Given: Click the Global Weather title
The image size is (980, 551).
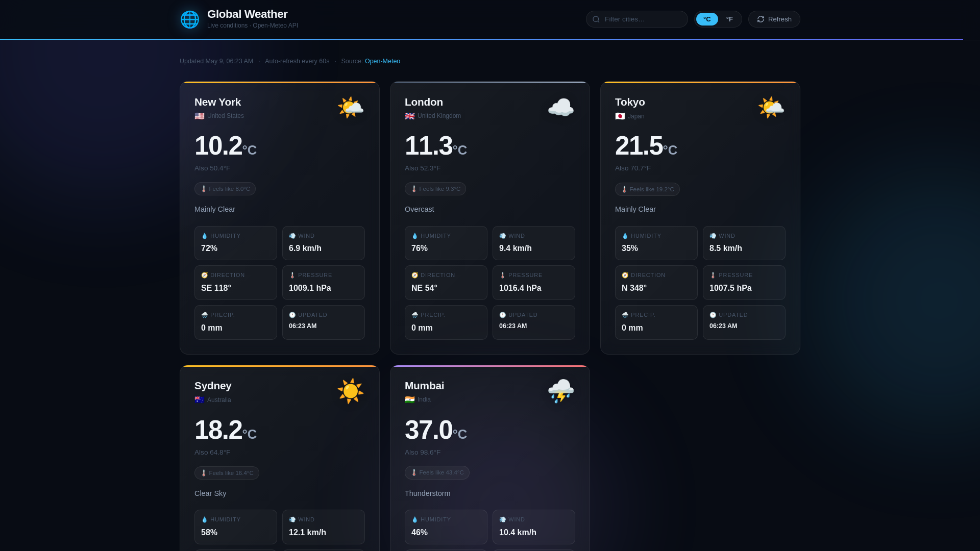Looking at the screenshot, I should pos(248,14).
